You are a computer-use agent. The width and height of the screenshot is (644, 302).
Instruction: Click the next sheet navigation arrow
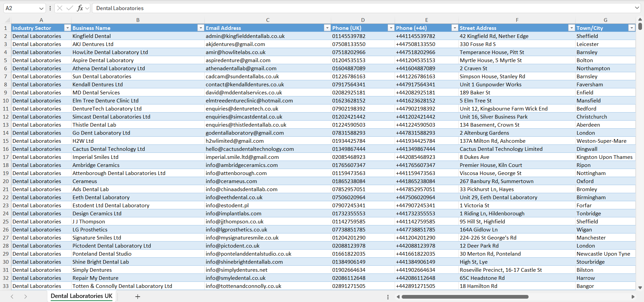click(x=26, y=297)
